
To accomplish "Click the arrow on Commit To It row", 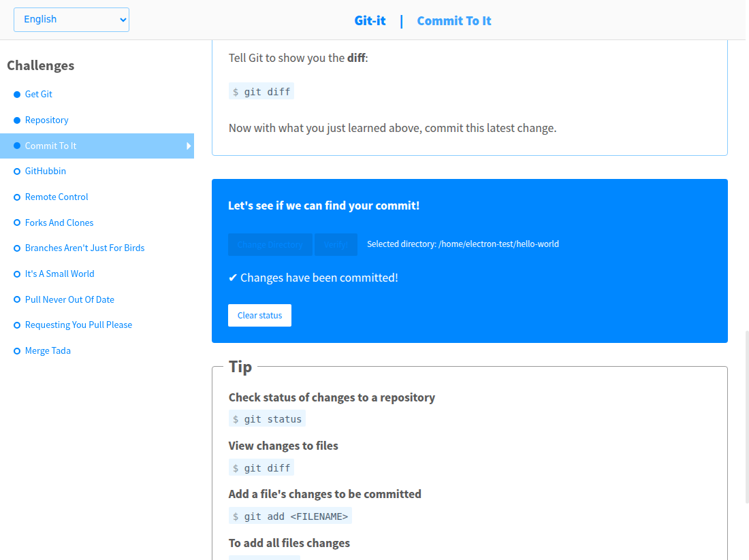I will tap(189, 146).
